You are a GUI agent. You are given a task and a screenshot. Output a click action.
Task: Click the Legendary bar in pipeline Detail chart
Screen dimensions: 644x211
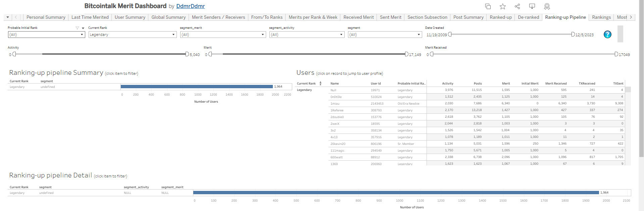(x=396, y=193)
